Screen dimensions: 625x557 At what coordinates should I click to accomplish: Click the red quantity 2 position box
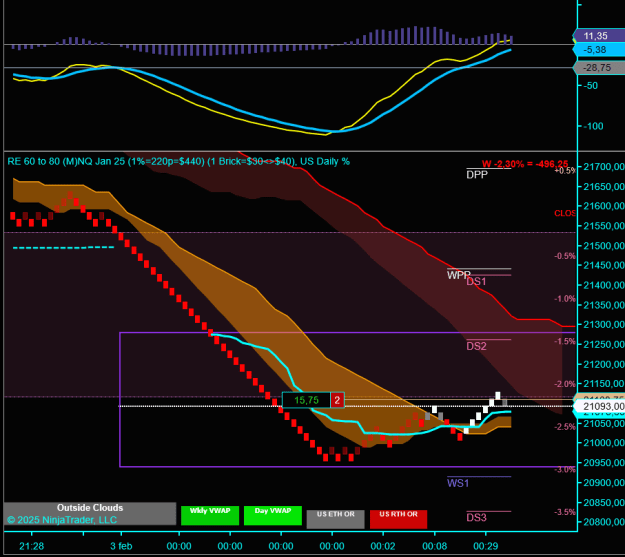pyautogui.click(x=337, y=400)
